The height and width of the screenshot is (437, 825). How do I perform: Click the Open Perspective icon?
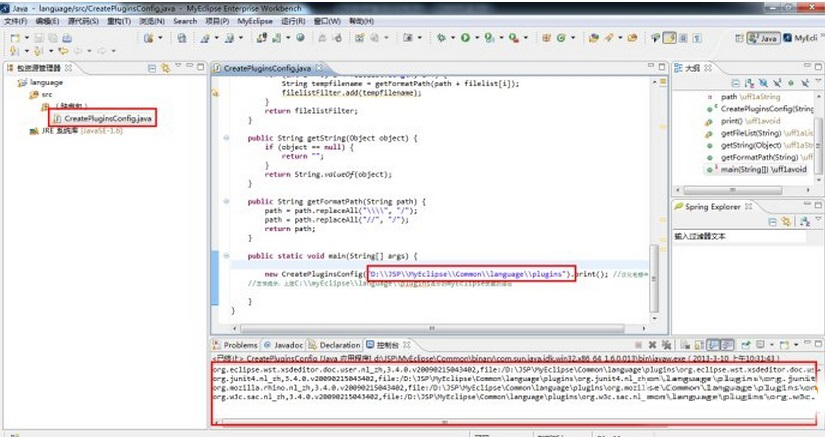(739, 38)
